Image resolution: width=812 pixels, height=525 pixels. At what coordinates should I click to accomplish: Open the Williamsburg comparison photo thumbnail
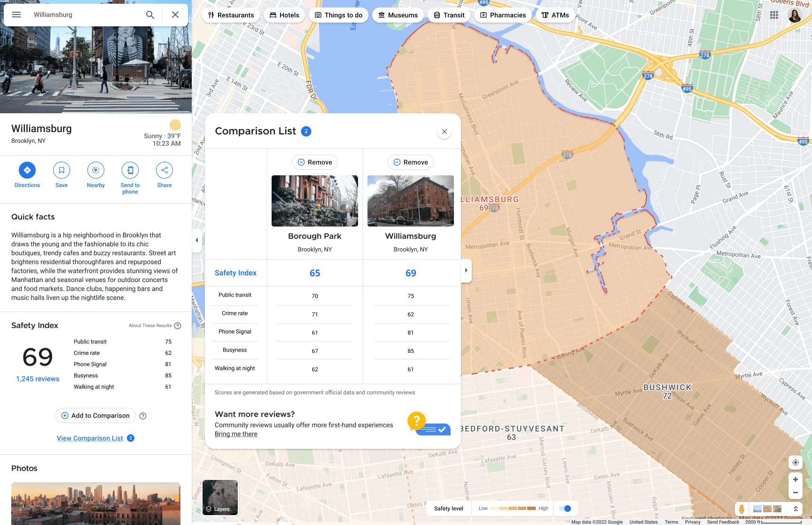click(411, 201)
